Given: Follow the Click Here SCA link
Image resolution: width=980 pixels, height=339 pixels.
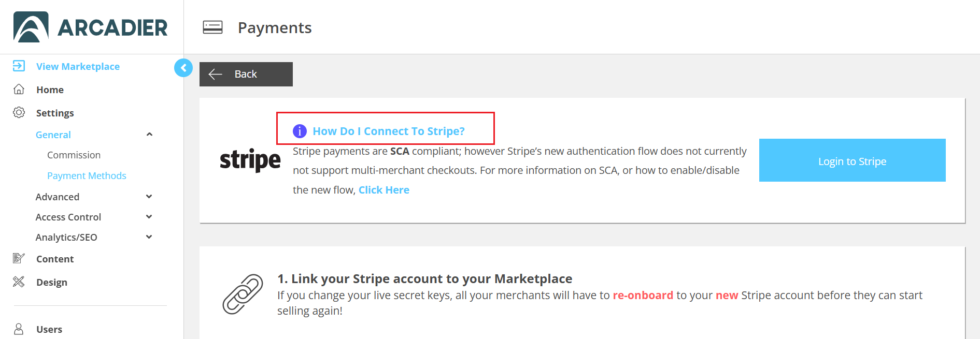Looking at the screenshot, I should pos(384,190).
